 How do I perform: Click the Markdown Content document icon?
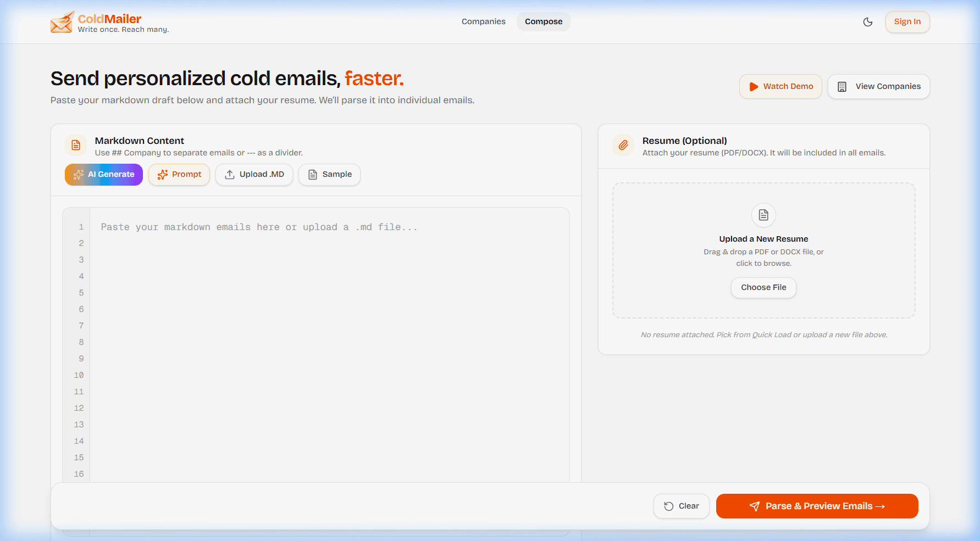(76, 145)
